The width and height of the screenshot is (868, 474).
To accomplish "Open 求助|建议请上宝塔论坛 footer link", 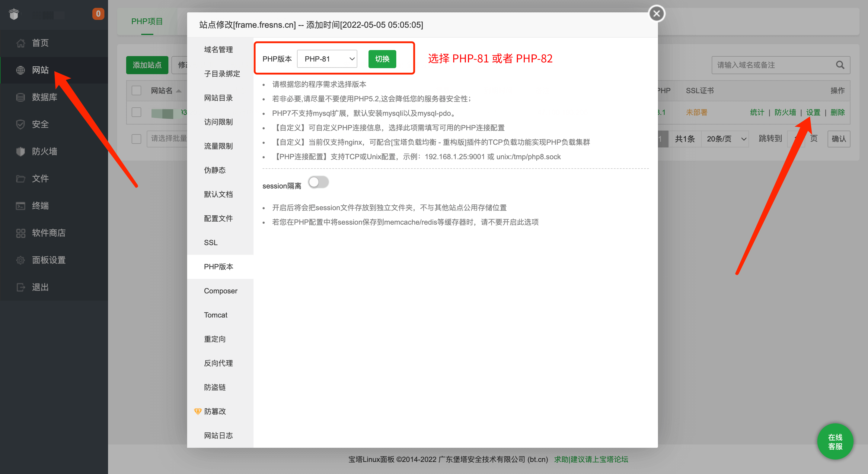I will tap(591, 459).
